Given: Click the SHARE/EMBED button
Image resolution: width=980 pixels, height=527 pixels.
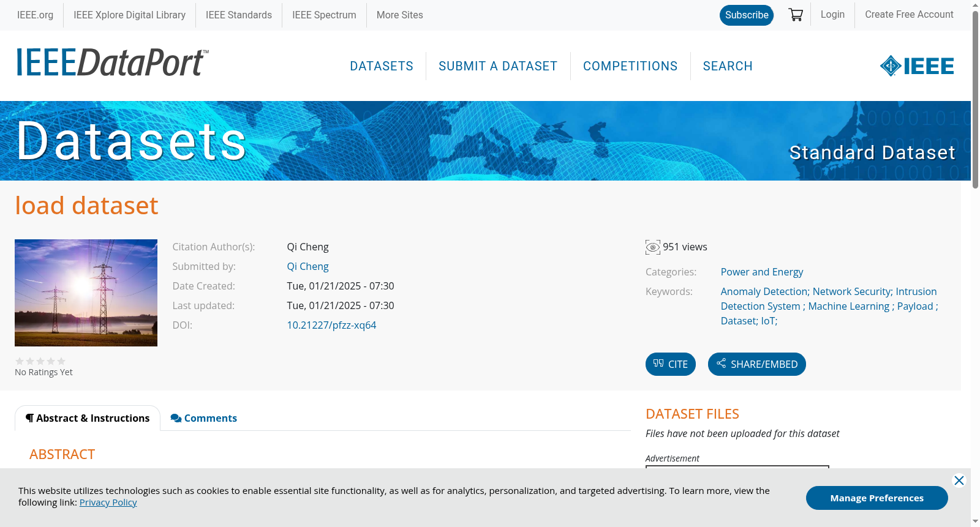Looking at the screenshot, I should 757,364.
